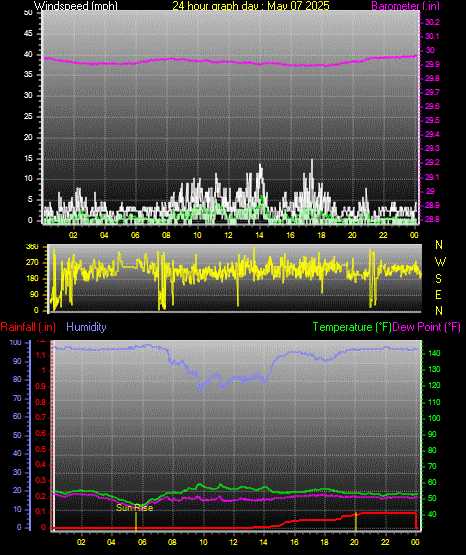Click the Sun Rise label text
Screen dimensions: 466x555
click(x=134, y=508)
